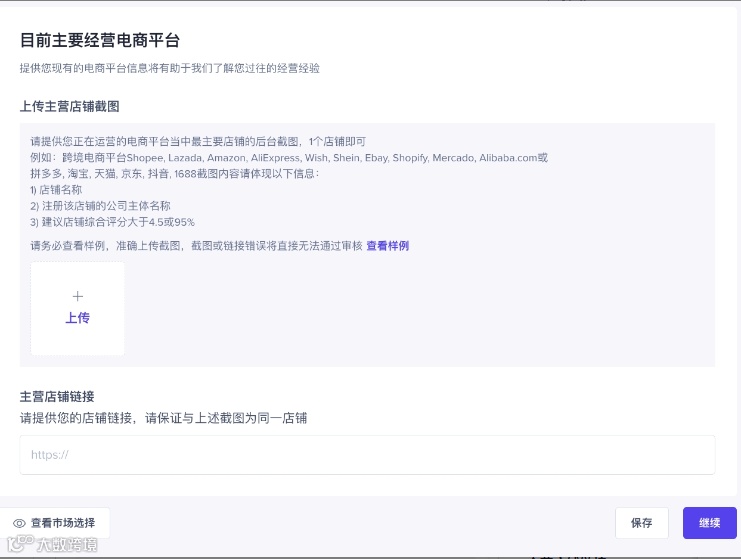Select the 上传主营店铺截图 section title
The height and width of the screenshot is (559, 741).
[x=69, y=106]
